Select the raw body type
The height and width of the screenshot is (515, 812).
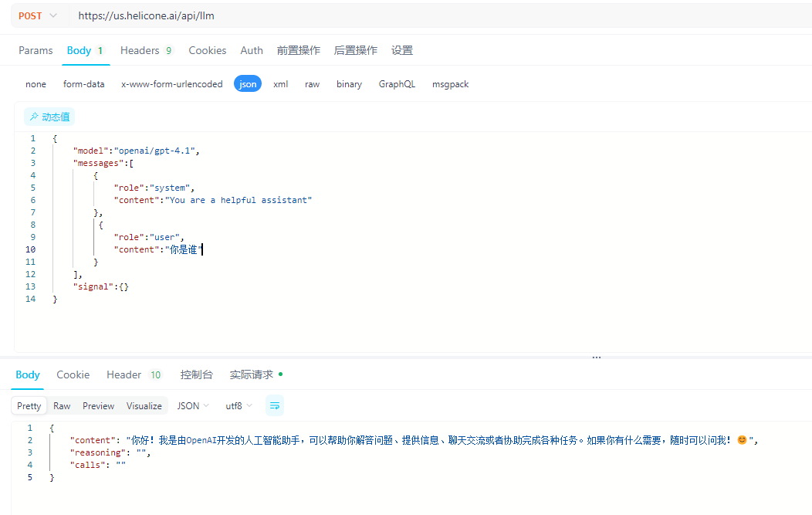pyautogui.click(x=313, y=84)
